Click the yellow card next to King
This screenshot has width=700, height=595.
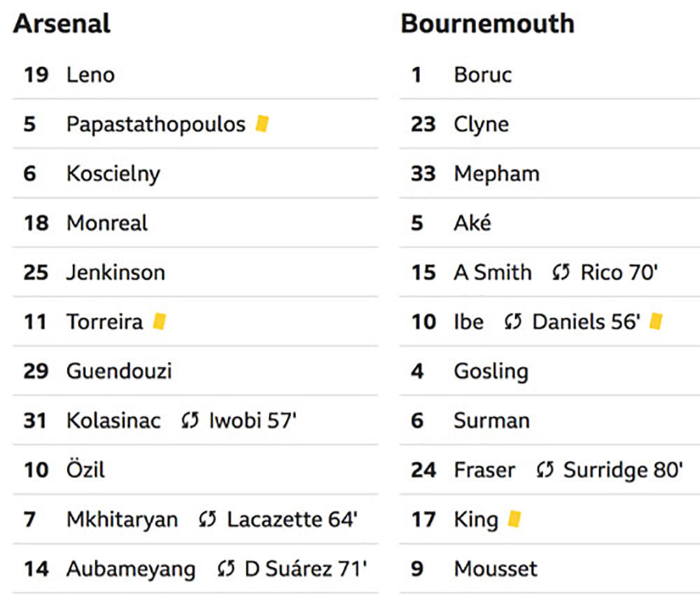pos(514,519)
